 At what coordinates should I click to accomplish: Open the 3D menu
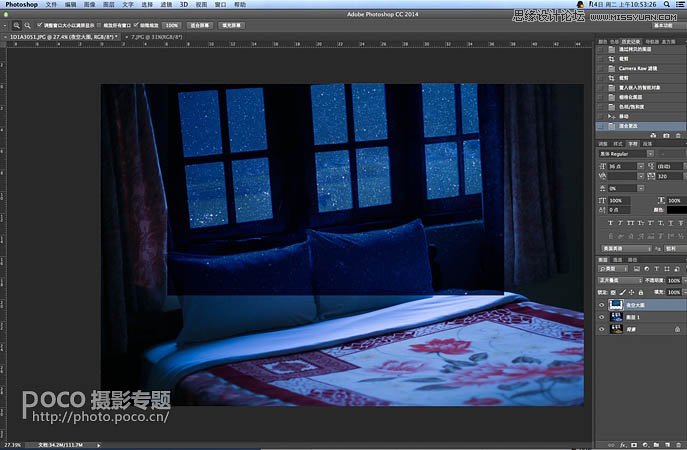[184, 4]
